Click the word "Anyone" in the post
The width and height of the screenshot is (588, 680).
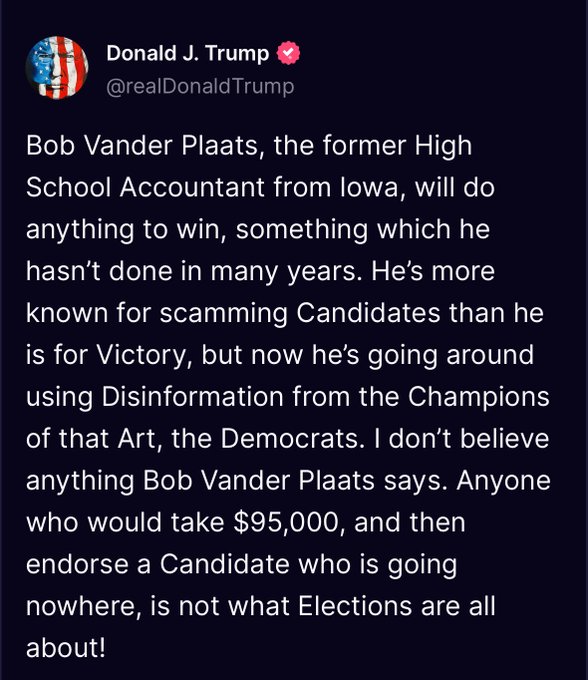503,481
